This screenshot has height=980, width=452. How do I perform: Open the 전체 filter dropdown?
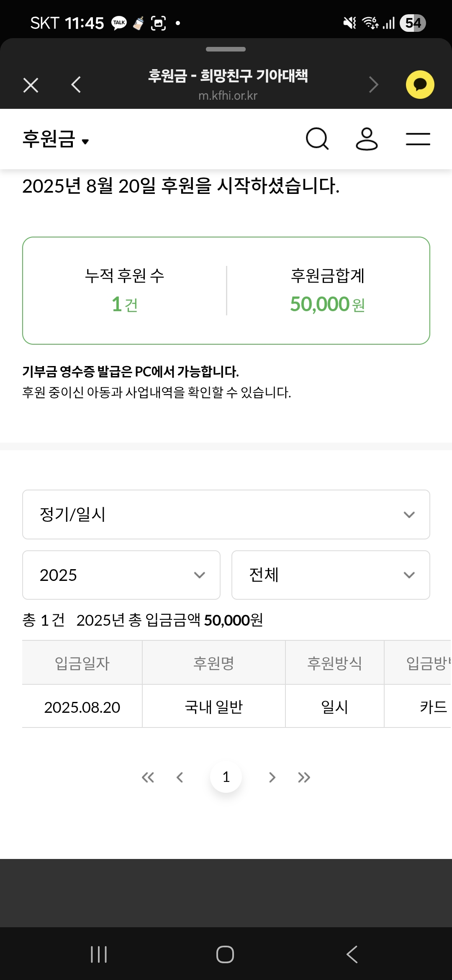pos(331,575)
